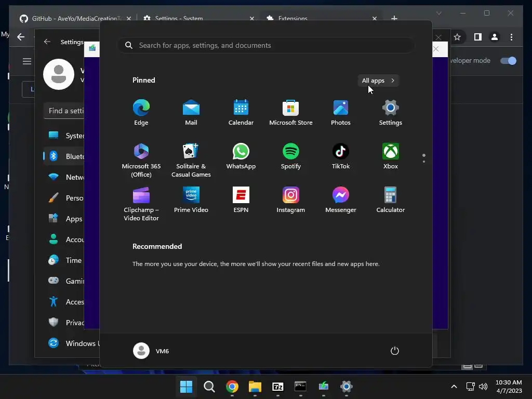
Task: Open the volume control in system tray
Action: click(483, 387)
